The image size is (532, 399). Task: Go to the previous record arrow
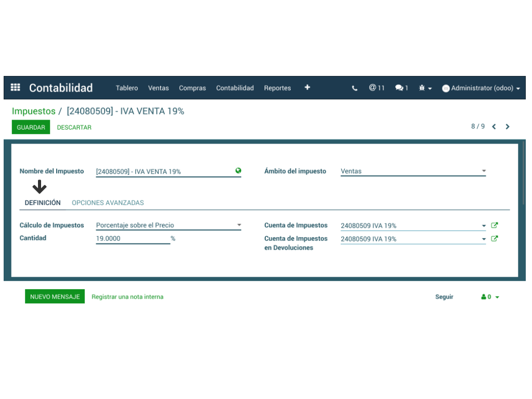pyautogui.click(x=494, y=126)
